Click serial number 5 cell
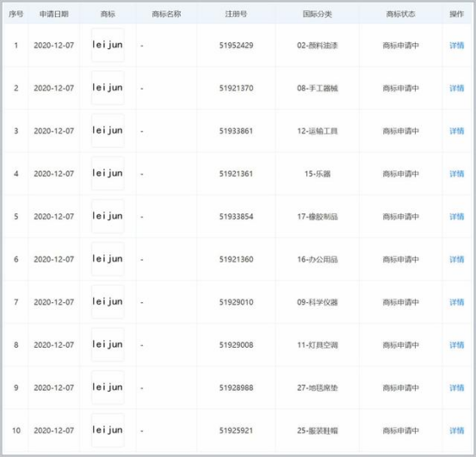476x457 pixels. (16, 217)
